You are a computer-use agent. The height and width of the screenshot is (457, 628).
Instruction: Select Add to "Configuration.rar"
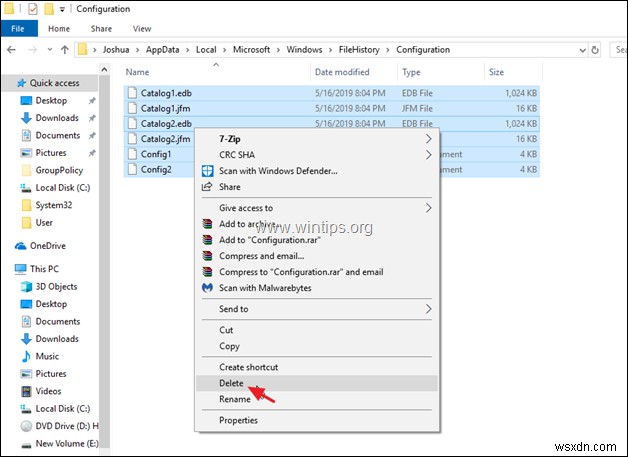(316, 240)
